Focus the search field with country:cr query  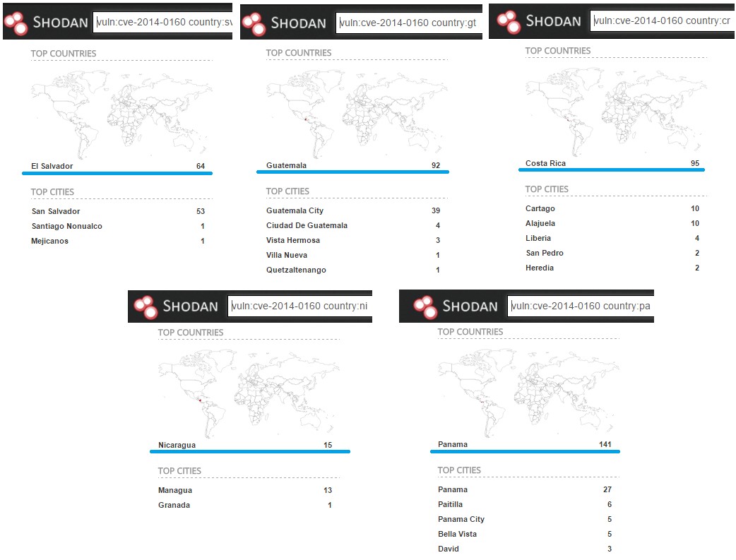pyautogui.click(x=663, y=20)
